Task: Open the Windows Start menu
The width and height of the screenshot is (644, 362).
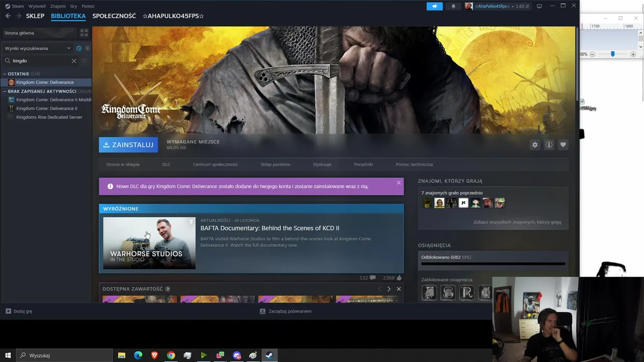Action: 8,355
